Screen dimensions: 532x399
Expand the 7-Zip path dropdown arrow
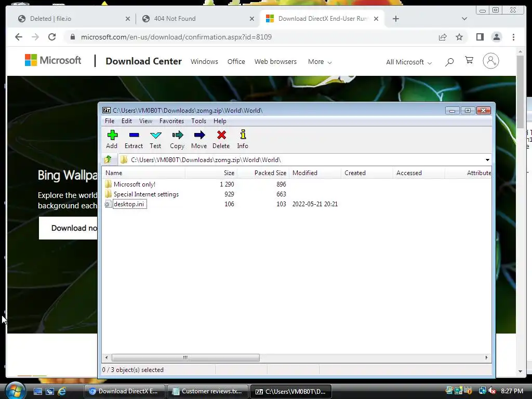pos(487,160)
